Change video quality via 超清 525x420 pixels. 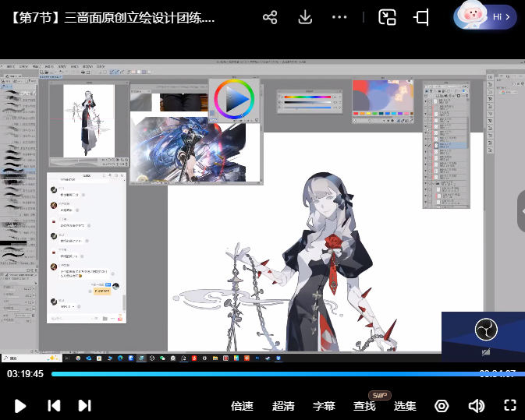coord(283,406)
